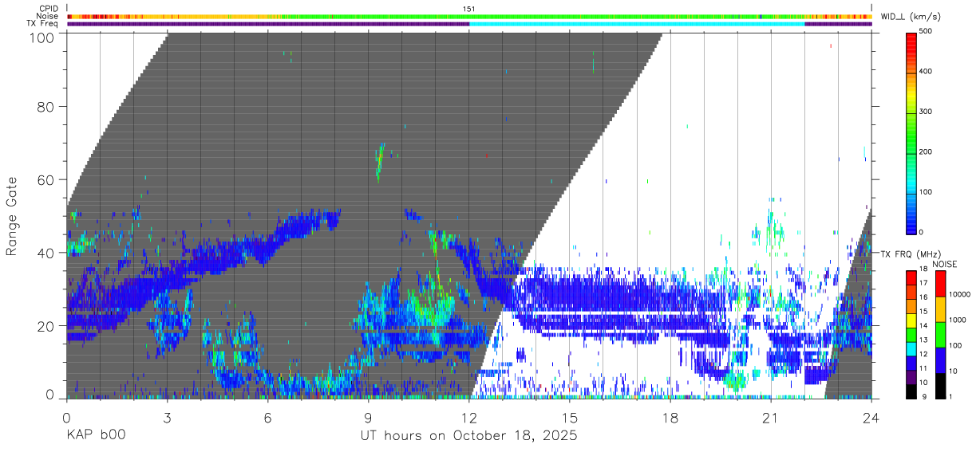Click the 200 label on width colorbar
Screen dimensions: 980x452
(x=927, y=151)
